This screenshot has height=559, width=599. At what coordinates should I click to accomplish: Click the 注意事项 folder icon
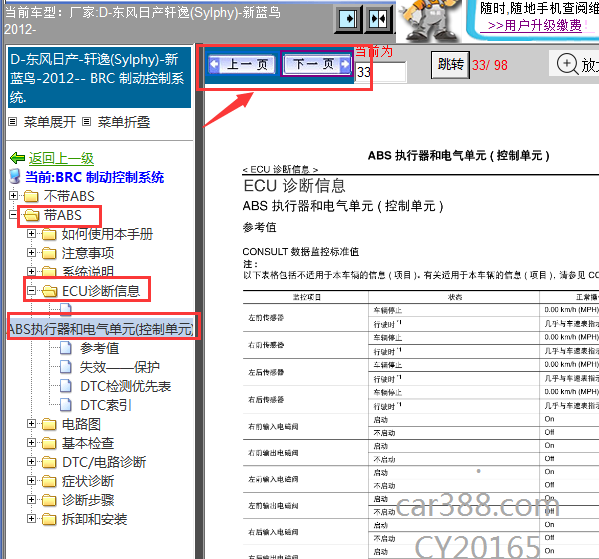pyautogui.click(x=49, y=253)
